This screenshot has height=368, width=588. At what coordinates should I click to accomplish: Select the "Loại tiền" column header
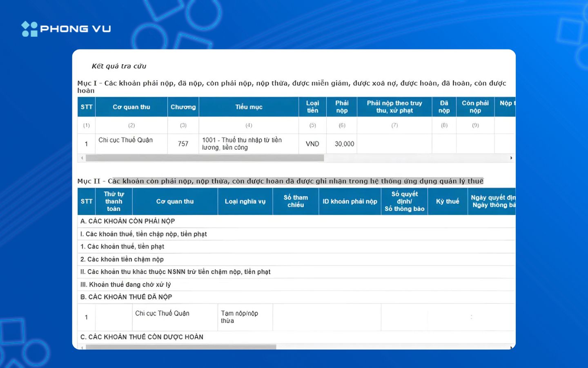click(313, 107)
